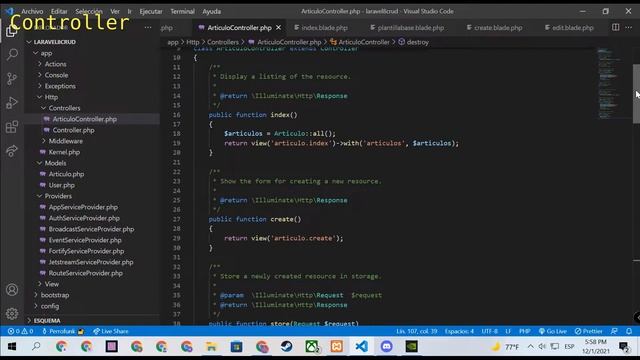Open the Accounts menu icon

tap(12, 290)
